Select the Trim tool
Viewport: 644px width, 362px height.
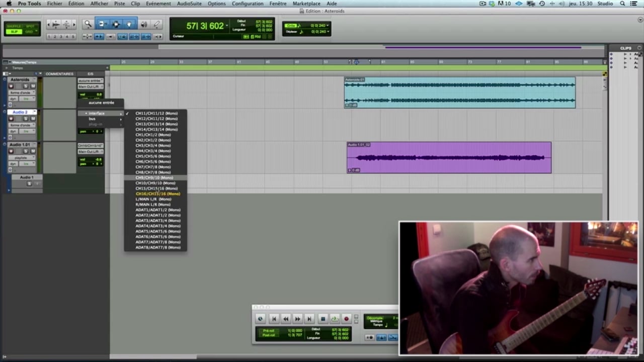point(102,24)
